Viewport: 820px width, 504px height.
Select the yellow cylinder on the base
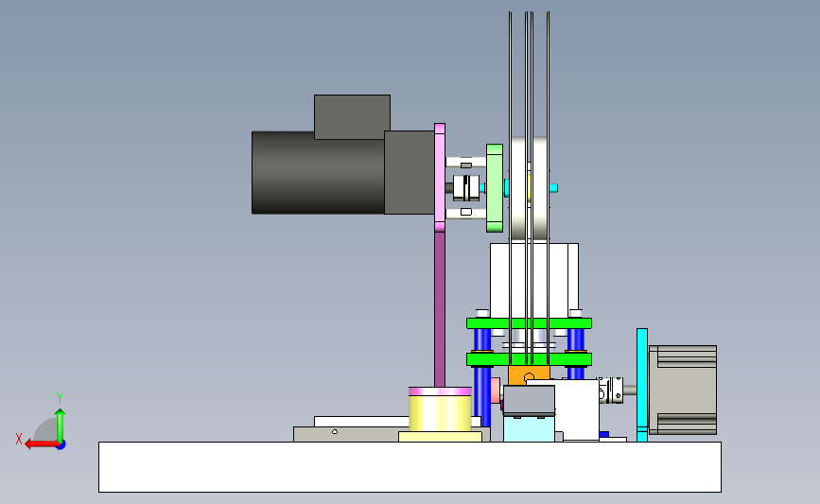[440, 413]
